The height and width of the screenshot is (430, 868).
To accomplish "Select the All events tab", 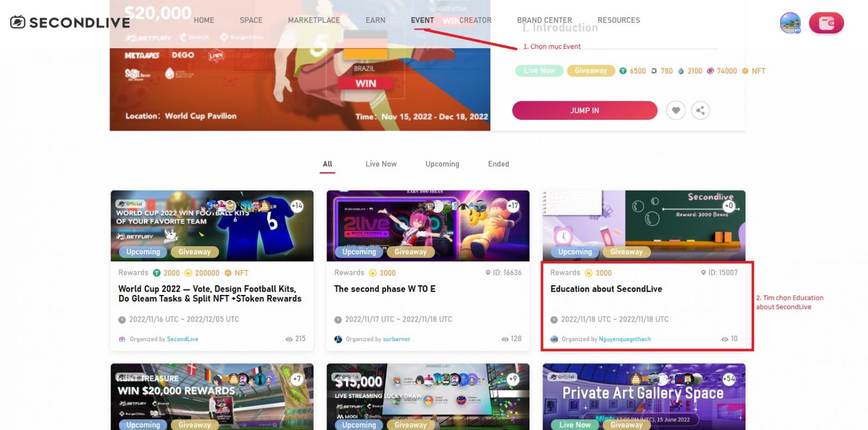I will point(328,164).
